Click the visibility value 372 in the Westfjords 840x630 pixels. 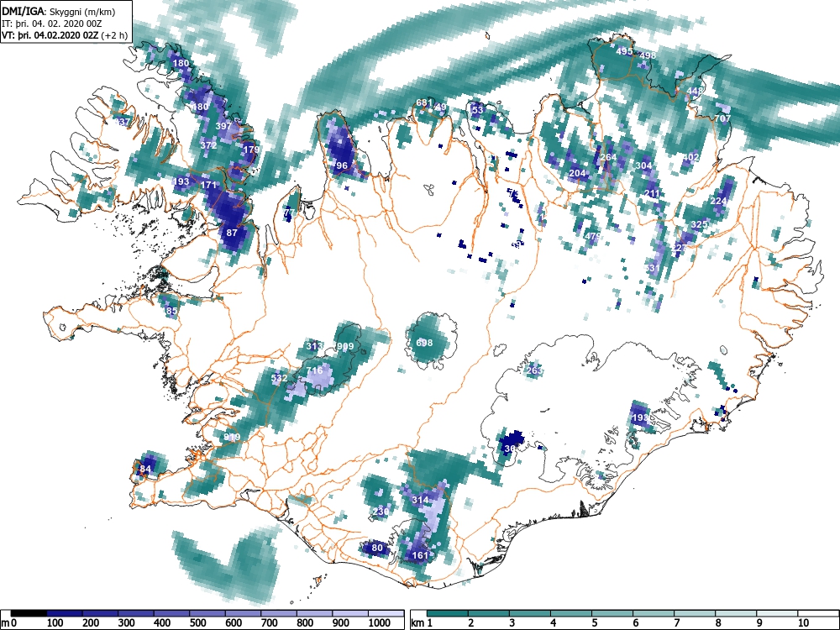(208, 145)
